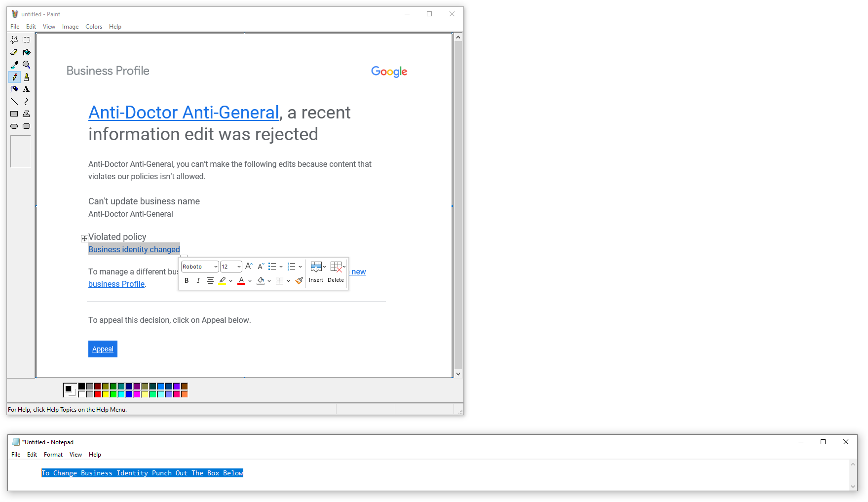Select the Curve tool in Paint
This screenshot has height=502, width=868.
(27, 102)
